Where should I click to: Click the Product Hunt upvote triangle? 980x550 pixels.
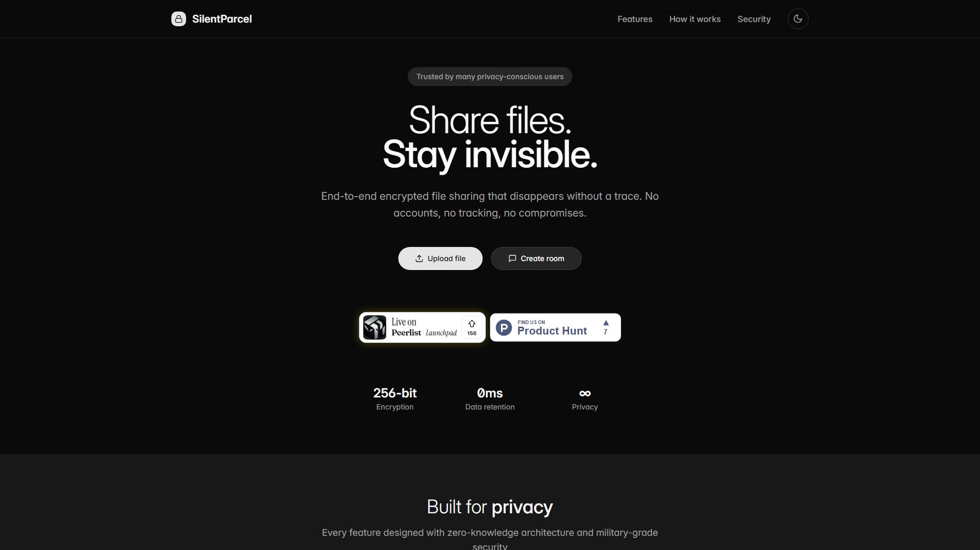606,323
